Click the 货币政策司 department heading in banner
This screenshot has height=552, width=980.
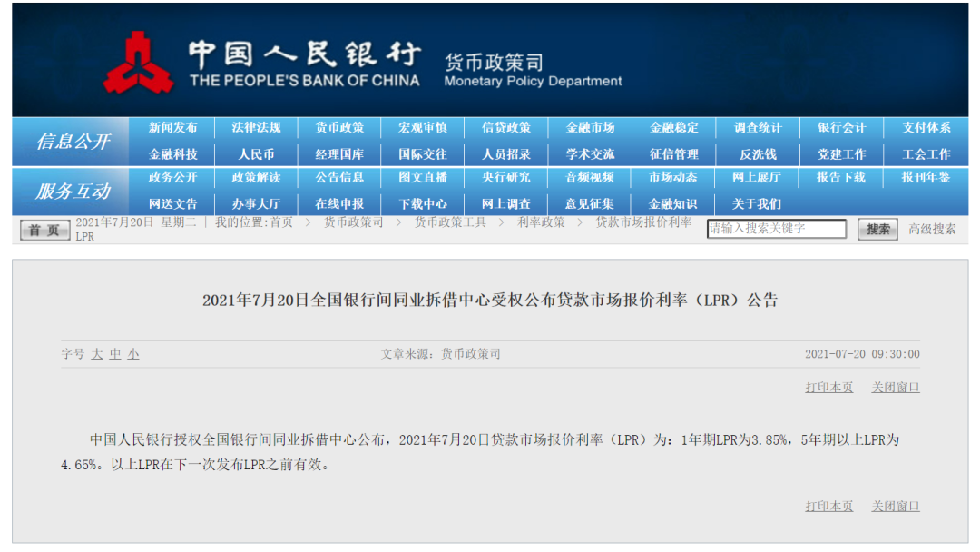pyautogui.click(x=494, y=62)
